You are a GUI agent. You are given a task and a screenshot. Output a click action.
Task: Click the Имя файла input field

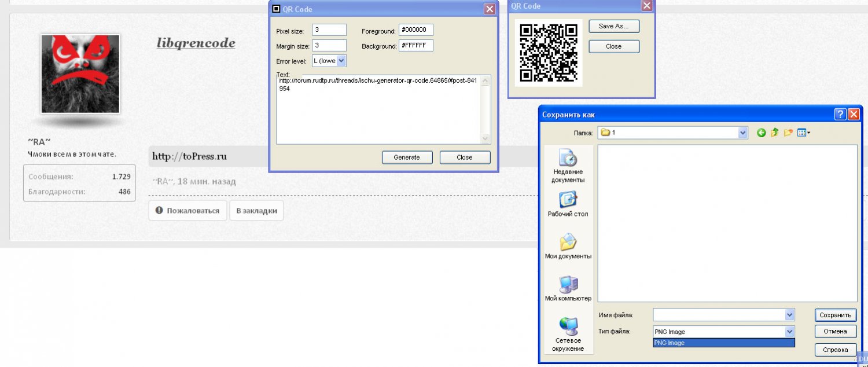719,314
